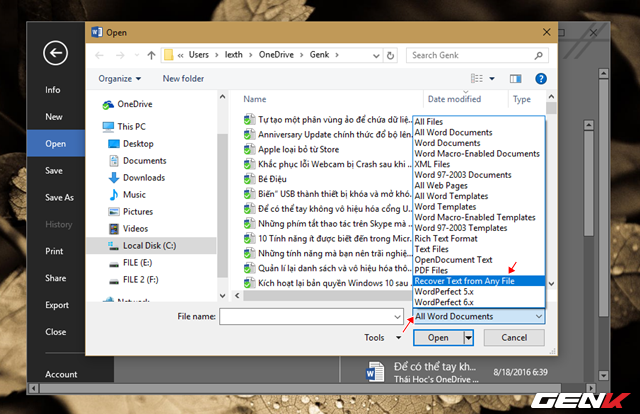The image size is (640, 414).
Task: Select file Anniversary Update chính thức đổ bộ
Action: point(328,134)
